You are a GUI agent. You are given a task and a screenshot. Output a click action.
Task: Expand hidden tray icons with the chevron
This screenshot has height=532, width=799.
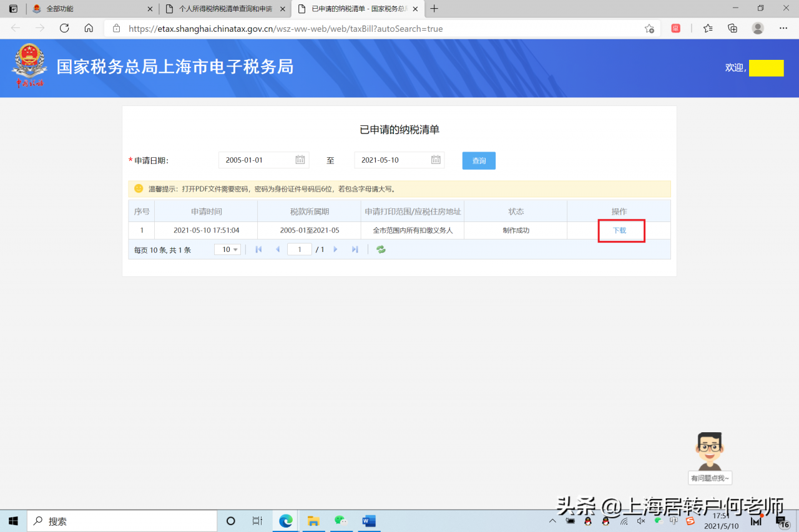(x=552, y=521)
